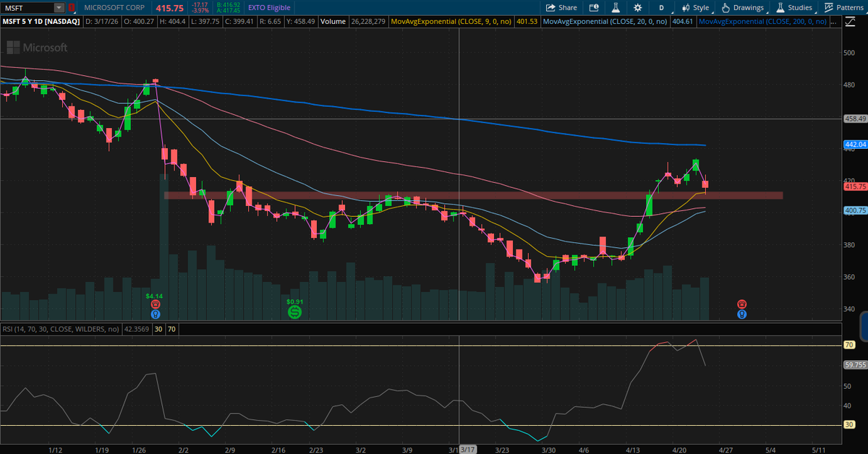This screenshot has width=868, height=454.
Task: Click the RSI 70 overbought level label
Action: coord(850,346)
